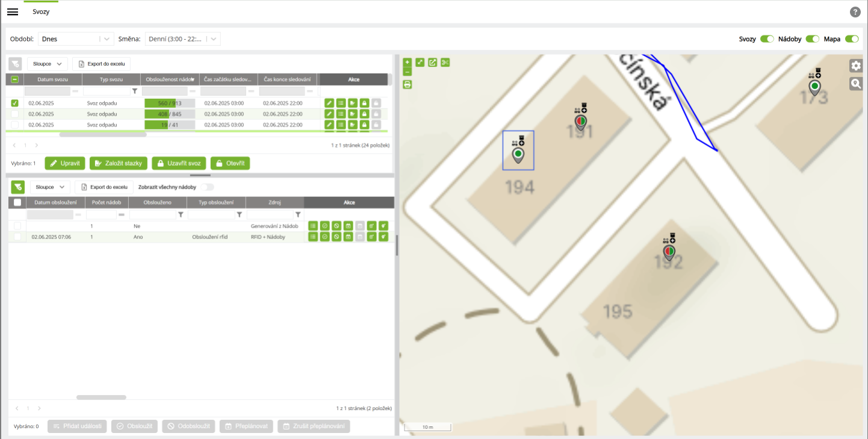Image resolution: width=868 pixels, height=439 pixels.
Task: Click the green marker on building 173
Action: coord(814,88)
